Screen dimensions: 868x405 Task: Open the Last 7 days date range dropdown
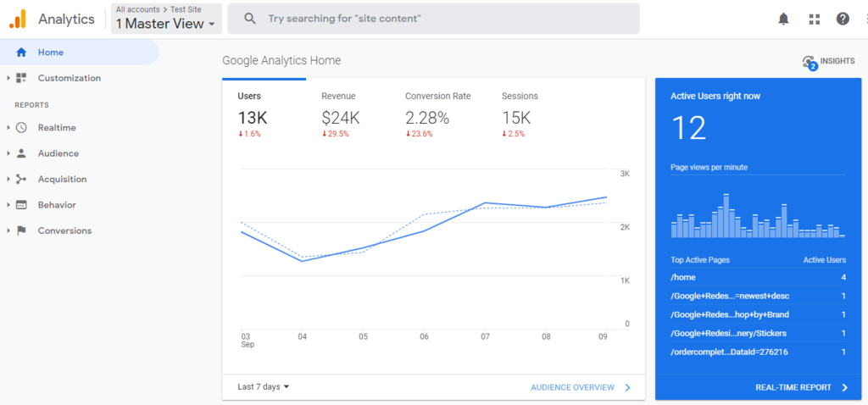click(264, 386)
